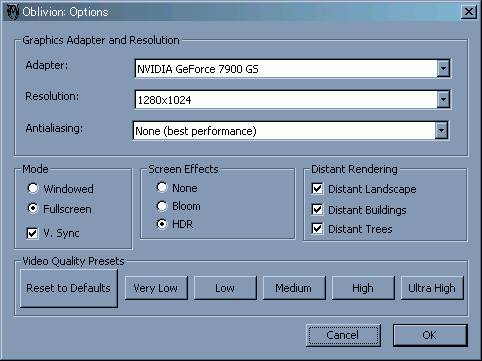Click the Graphics Adapter and Resolution heading
This screenshot has width=482, height=361.
pyautogui.click(x=101, y=40)
